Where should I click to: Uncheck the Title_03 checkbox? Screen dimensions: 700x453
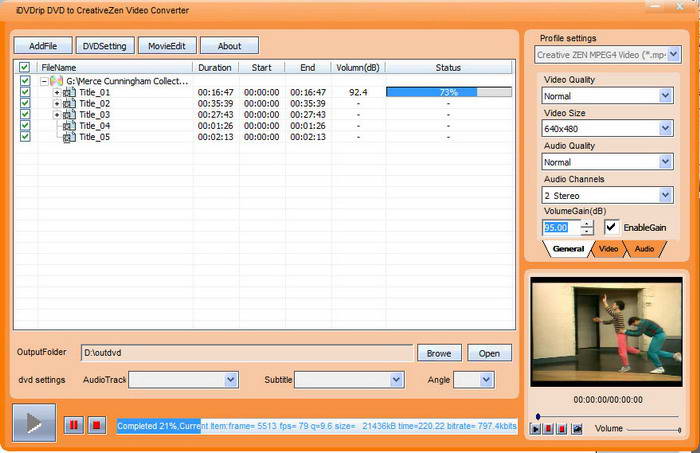click(25, 114)
